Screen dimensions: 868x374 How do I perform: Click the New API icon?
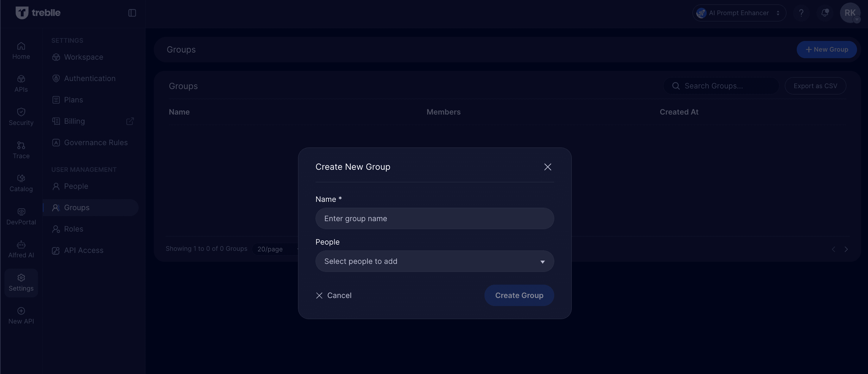coord(21,315)
